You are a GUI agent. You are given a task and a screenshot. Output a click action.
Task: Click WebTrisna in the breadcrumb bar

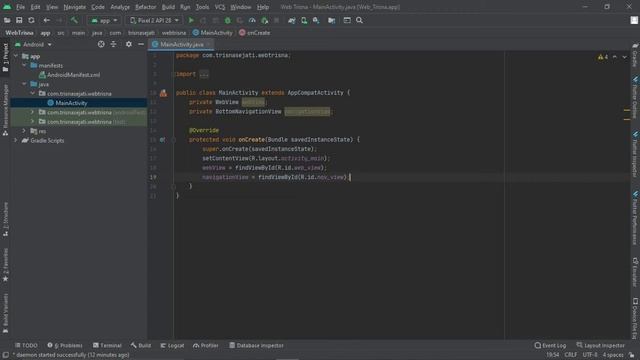tap(19, 33)
